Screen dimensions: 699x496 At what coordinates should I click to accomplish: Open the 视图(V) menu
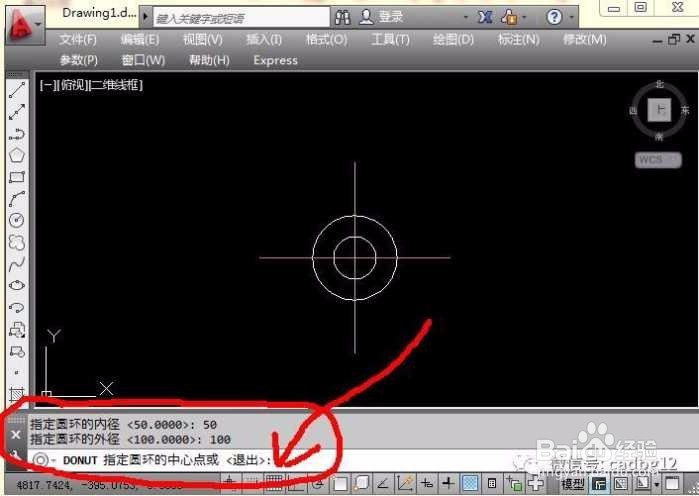pyautogui.click(x=203, y=40)
